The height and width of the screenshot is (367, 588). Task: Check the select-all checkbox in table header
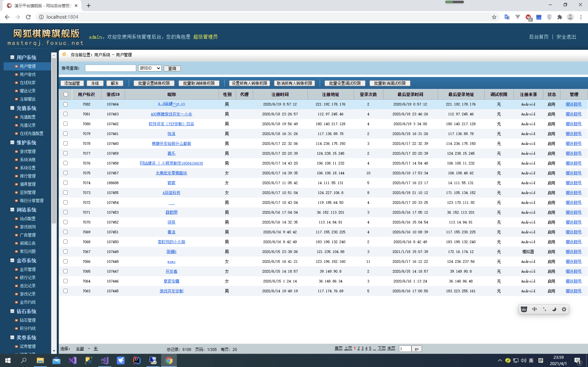click(66, 94)
